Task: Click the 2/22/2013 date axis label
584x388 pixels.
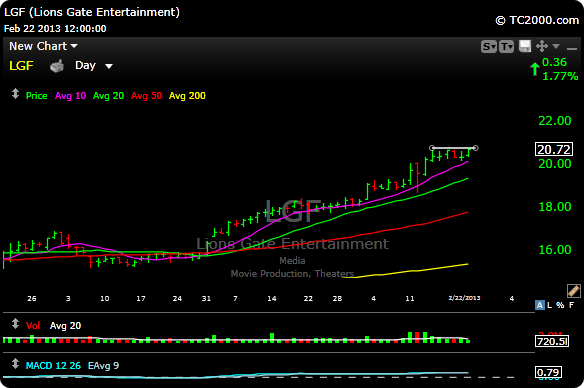Action: (464, 298)
